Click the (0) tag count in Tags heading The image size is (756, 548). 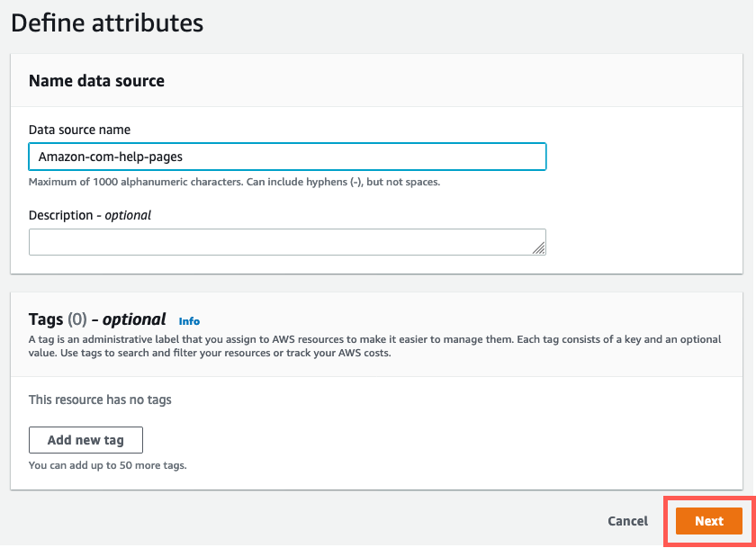point(77,319)
